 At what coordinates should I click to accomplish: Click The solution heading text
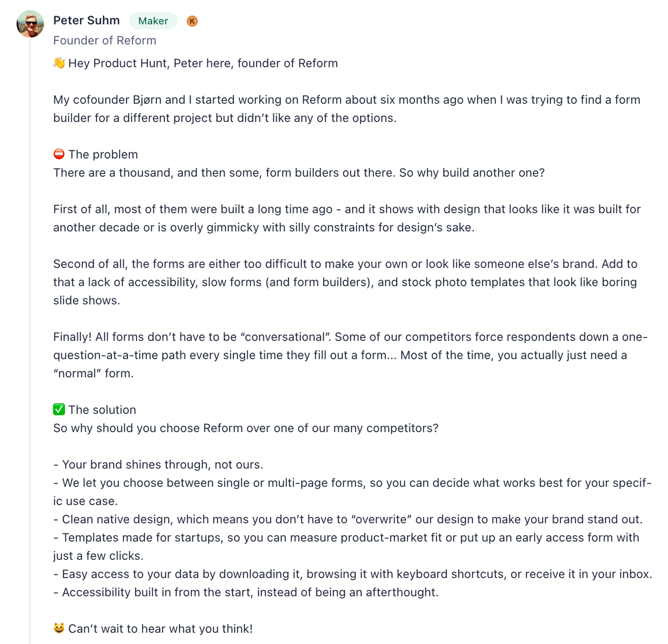102,410
